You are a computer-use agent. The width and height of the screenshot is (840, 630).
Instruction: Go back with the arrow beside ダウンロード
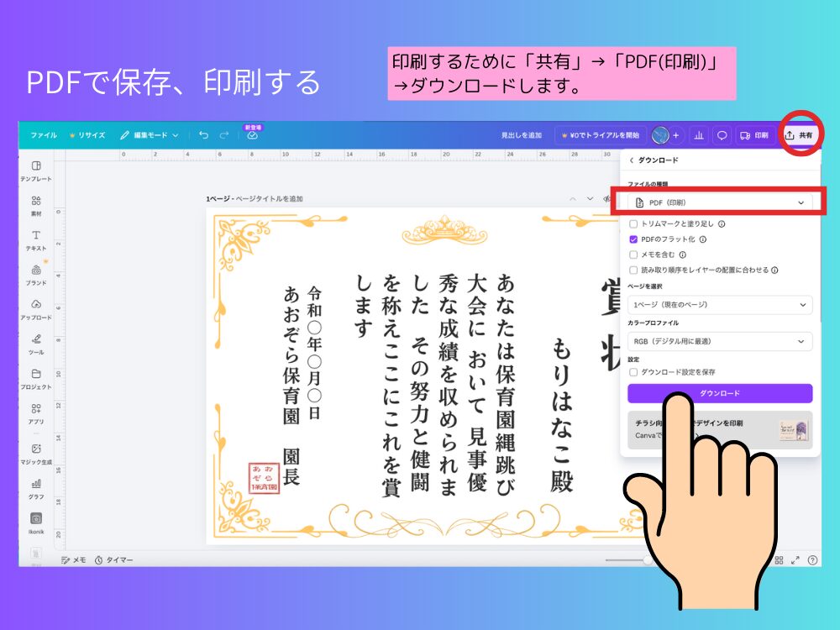632,160
